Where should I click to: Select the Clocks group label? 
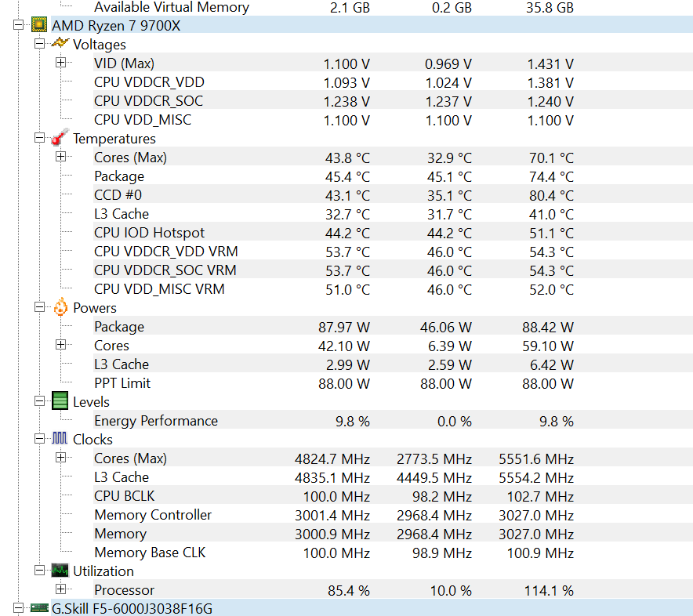pyautogui.click(x=93, y=440)
